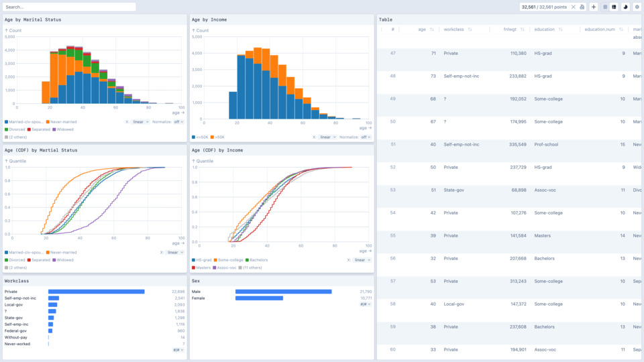644x362 pixels.
Task: Click the export selection icon beside the points count
Action: [x=582, y=7]
